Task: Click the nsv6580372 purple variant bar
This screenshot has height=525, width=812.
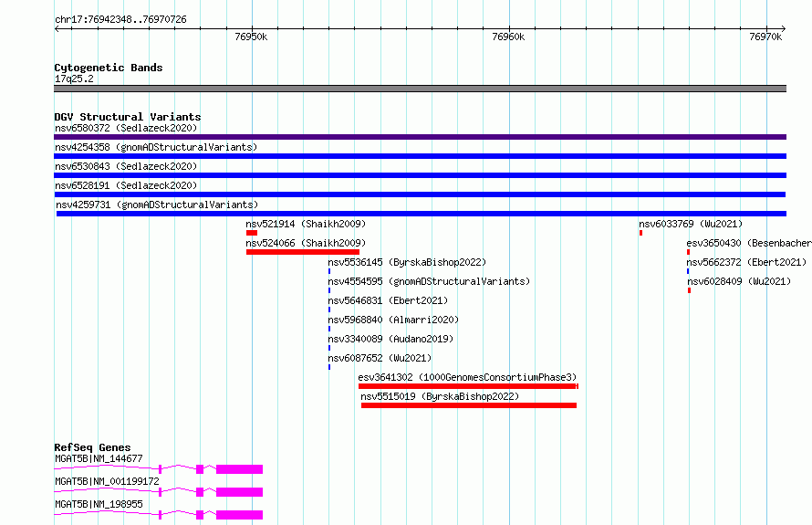Action: [420, 137]
